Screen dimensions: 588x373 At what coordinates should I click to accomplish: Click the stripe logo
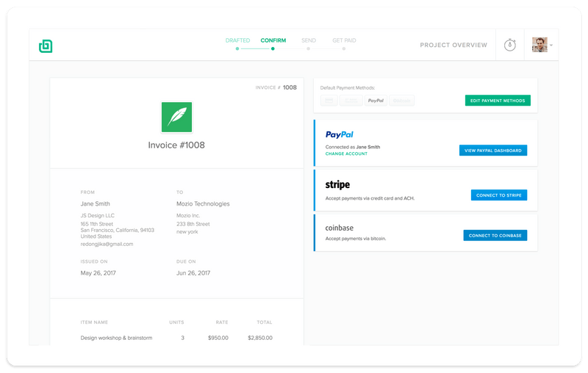point(337,184)
